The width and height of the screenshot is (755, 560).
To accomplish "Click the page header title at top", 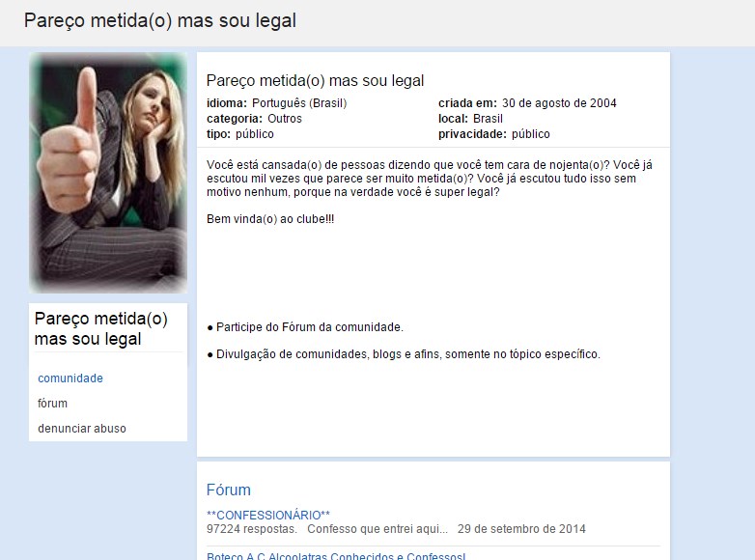I will click(x=160, y=20).
